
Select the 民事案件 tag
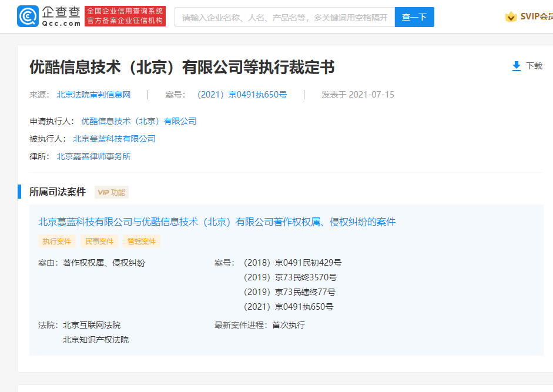pyautogui.click(x=98, y=242)
